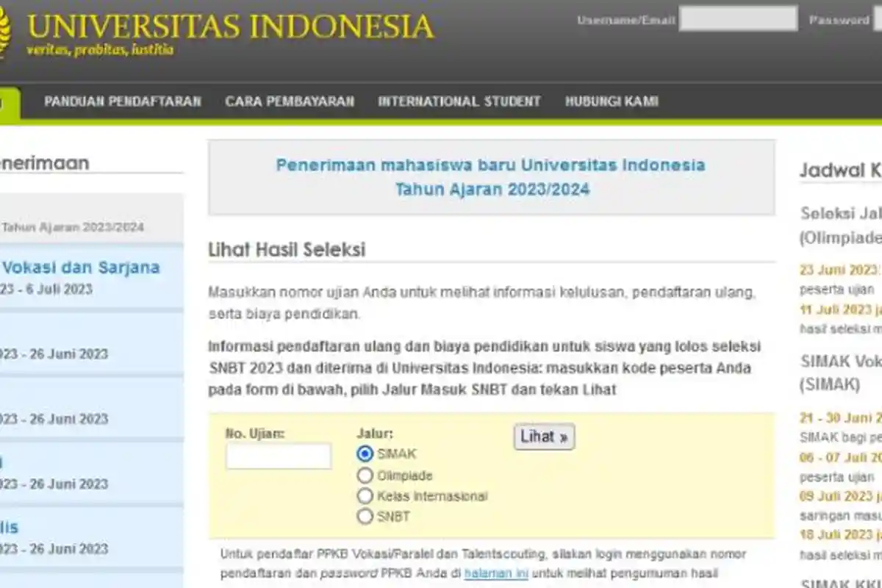The height and width of the screenshot is (588, 882).
Task: Open the Vokasi dan Sarjana sidebar link
Action: (81, 268)
